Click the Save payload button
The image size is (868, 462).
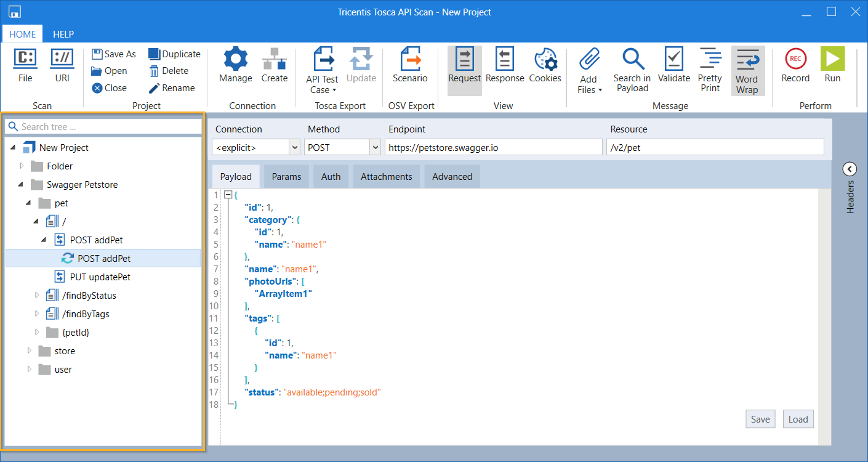tap(760, 419)
